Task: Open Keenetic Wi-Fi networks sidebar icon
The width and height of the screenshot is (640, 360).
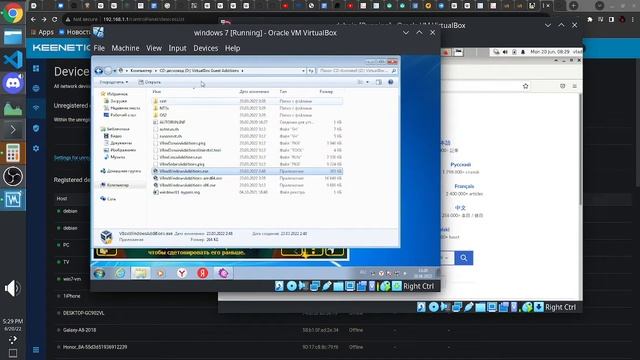Action: (36, 108)
